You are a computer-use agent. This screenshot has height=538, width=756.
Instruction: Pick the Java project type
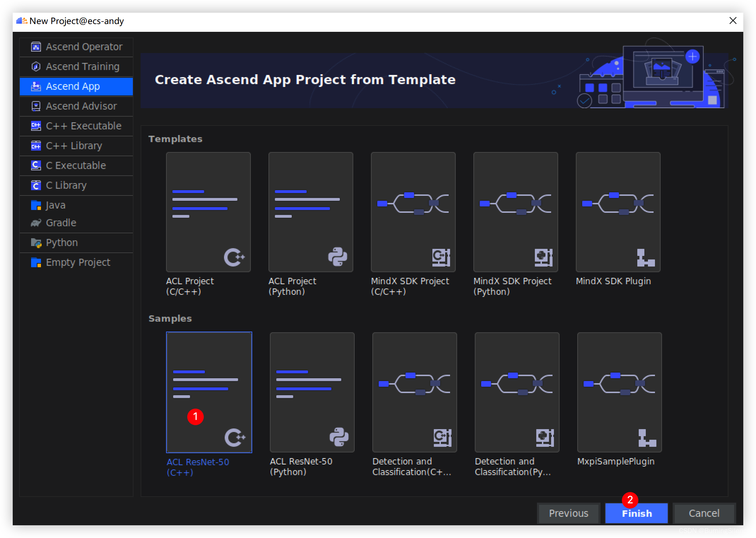coord(76,205)
